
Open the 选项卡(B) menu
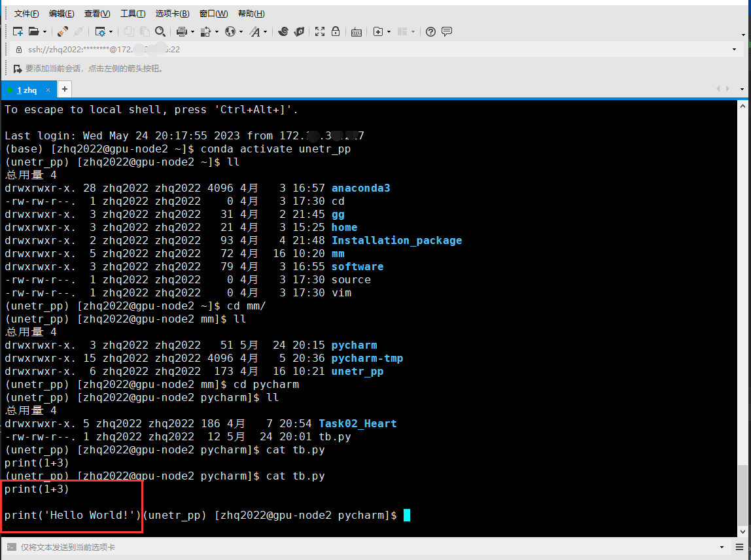(x=172, y=14)
